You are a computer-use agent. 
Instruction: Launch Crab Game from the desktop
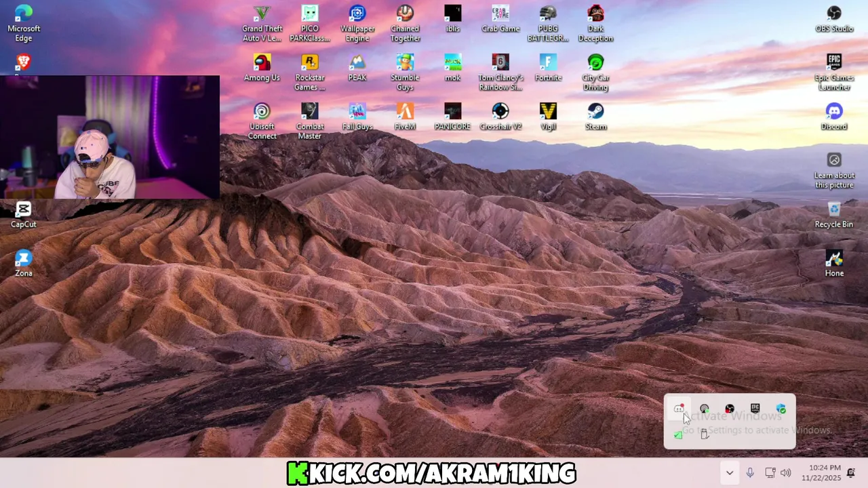500,18
